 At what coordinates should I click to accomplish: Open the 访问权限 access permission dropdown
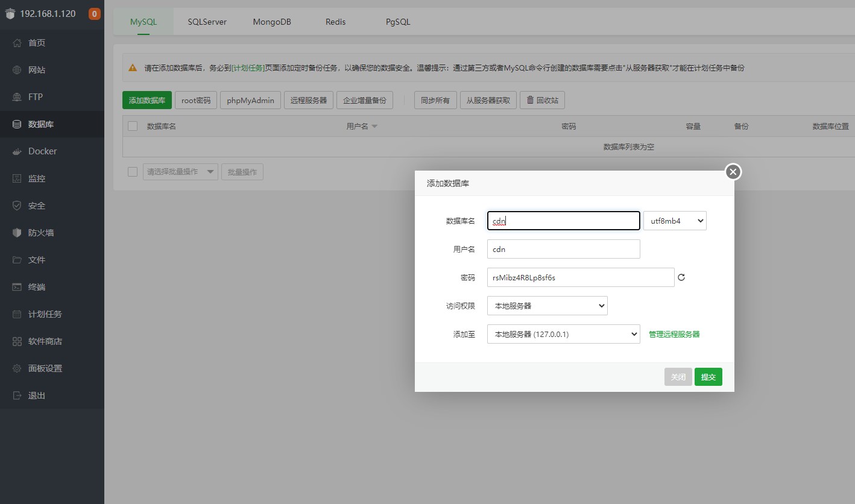pyautogui.click(x=547, y=306)
